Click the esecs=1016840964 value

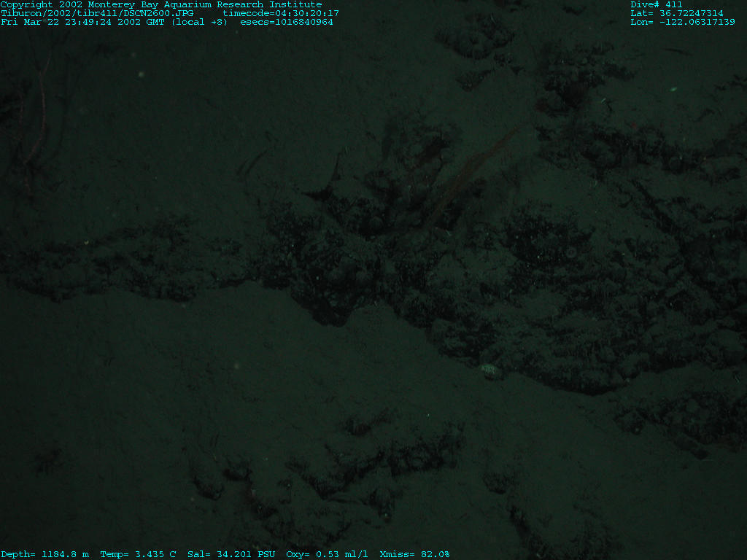point(286,22)
